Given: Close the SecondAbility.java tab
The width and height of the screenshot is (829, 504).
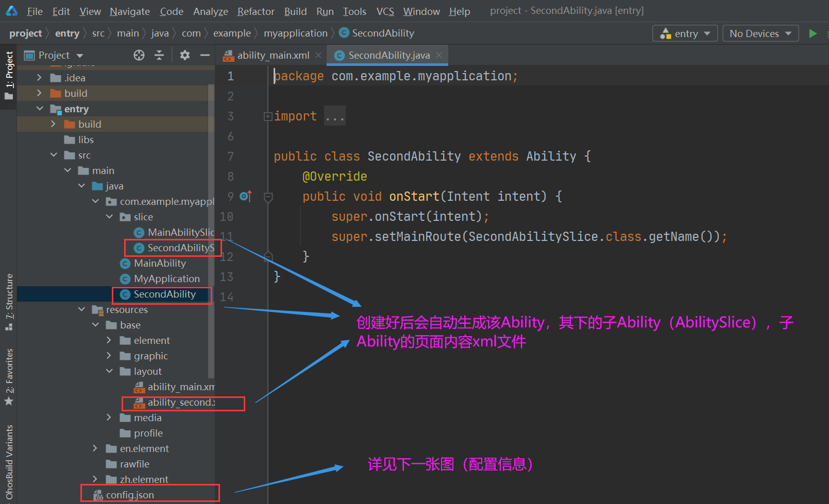Looking at the screenshot, I should pyautogui.click(x=439, y=55).
